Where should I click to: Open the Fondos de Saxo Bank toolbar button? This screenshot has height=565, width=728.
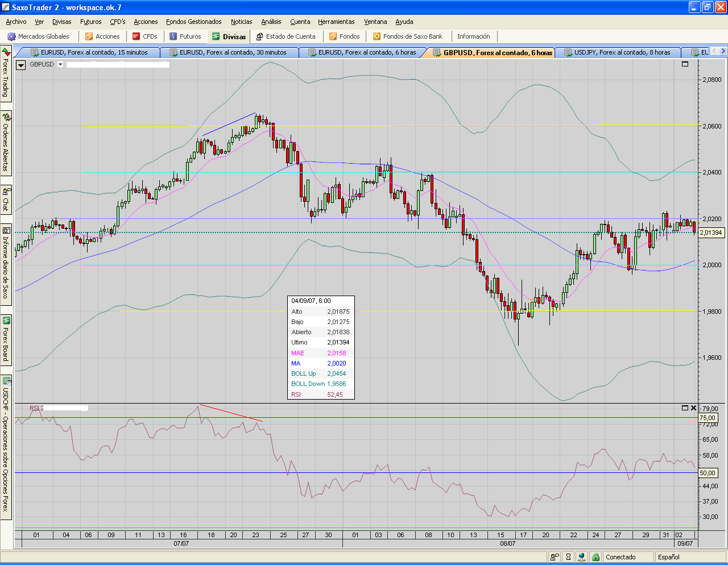tap(407, 36)
